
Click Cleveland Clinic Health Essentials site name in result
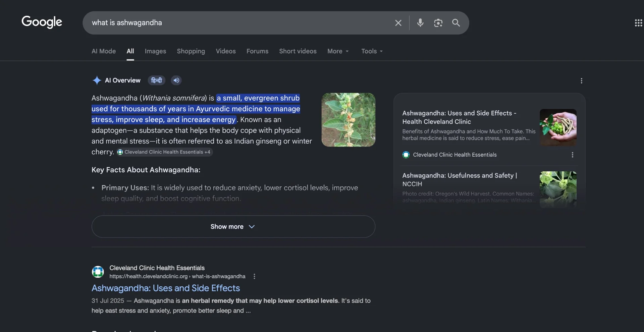(x=157, y=268)
